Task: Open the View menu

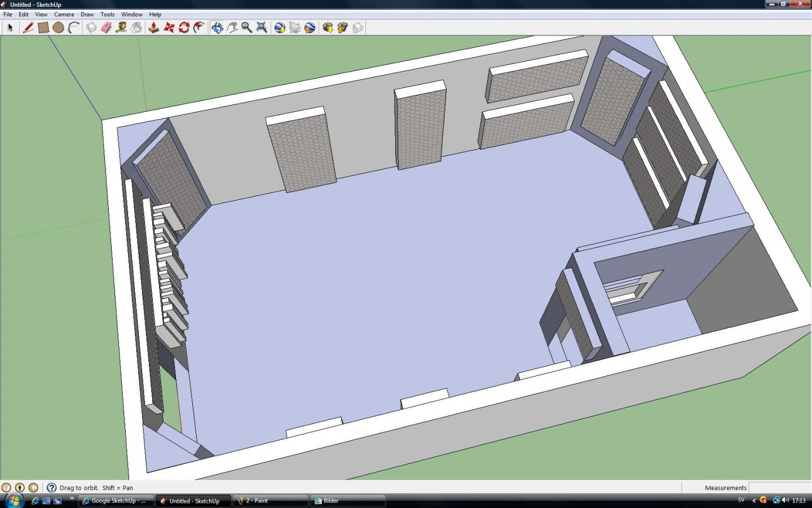Action: 41,15
